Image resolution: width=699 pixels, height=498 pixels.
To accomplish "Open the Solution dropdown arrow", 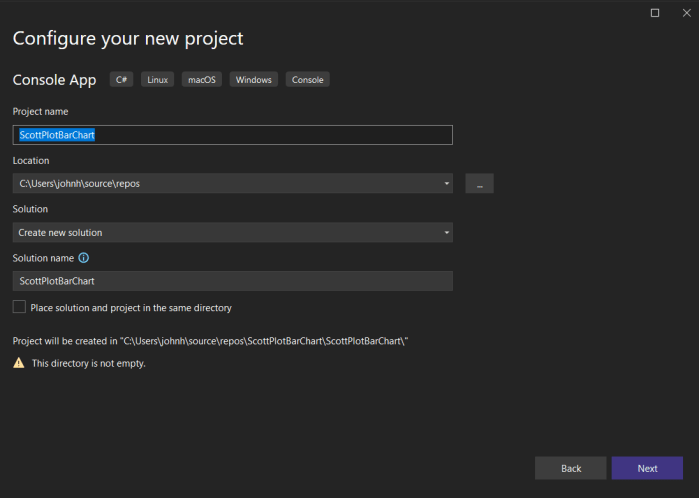I will click(x=446, y=233).
